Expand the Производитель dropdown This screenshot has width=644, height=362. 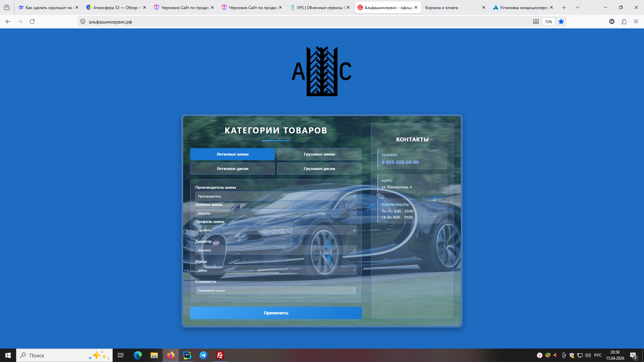coord(276,196)
